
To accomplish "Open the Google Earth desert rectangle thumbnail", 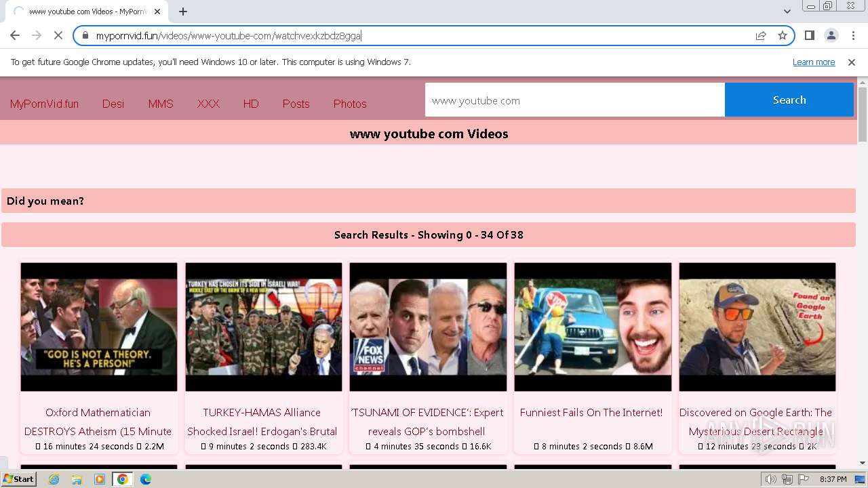I will 757,327.
